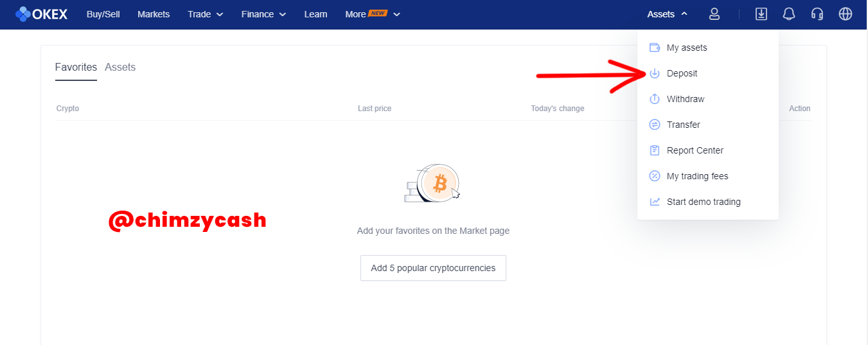Open headset customer support icon
This screenshot has height=345, width=868.
click(817, 14)
